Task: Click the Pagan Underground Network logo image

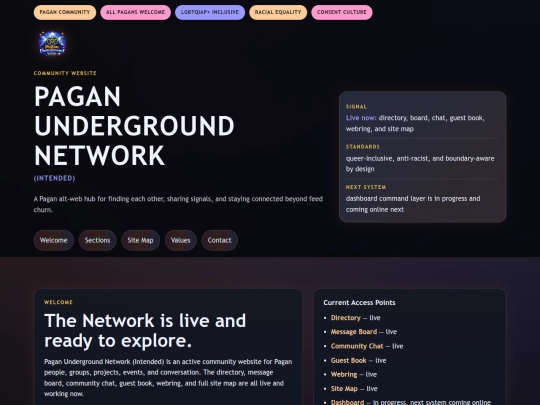Action: pos(52,43)
